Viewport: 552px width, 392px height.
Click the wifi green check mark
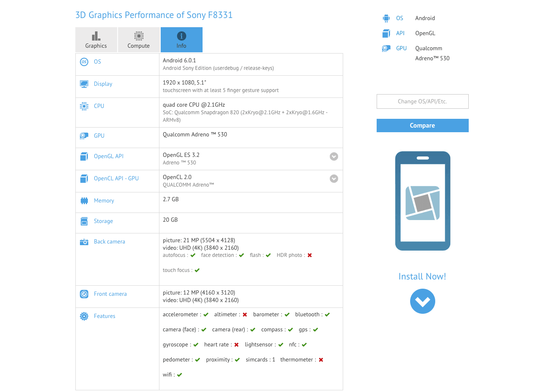180,375
